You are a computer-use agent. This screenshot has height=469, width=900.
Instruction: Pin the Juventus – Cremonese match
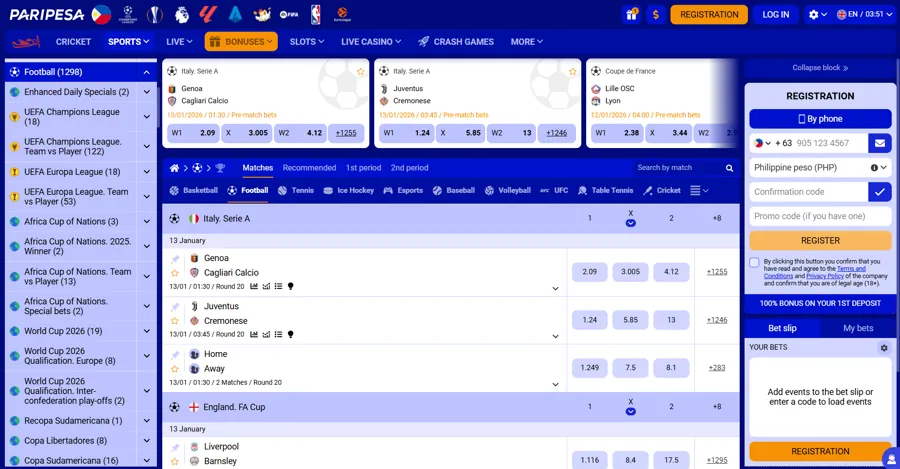tap(175, 307)
